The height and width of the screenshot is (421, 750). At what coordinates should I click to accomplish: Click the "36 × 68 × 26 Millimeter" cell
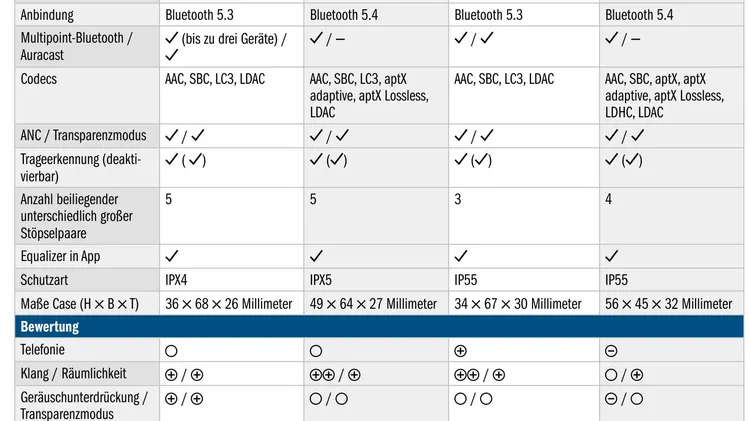pyautogui.click(x=228, y=304)
